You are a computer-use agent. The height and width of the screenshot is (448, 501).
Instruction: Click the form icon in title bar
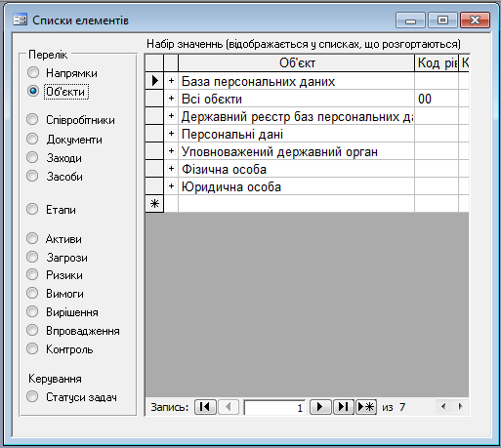pyautogui.click(x=20, y=20)
